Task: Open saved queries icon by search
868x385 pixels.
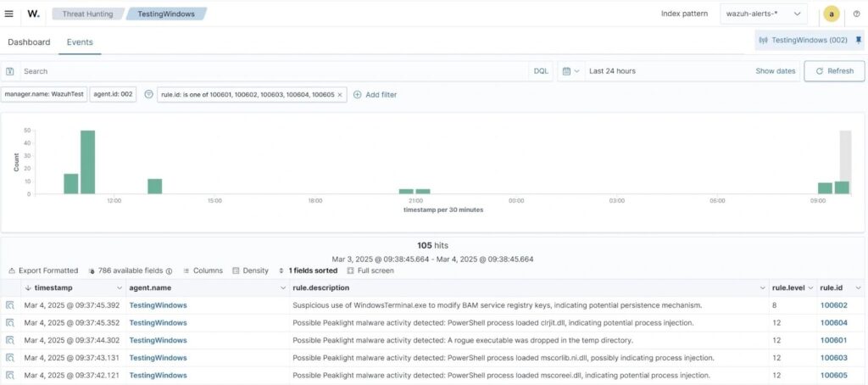Action: click(9, 71)
